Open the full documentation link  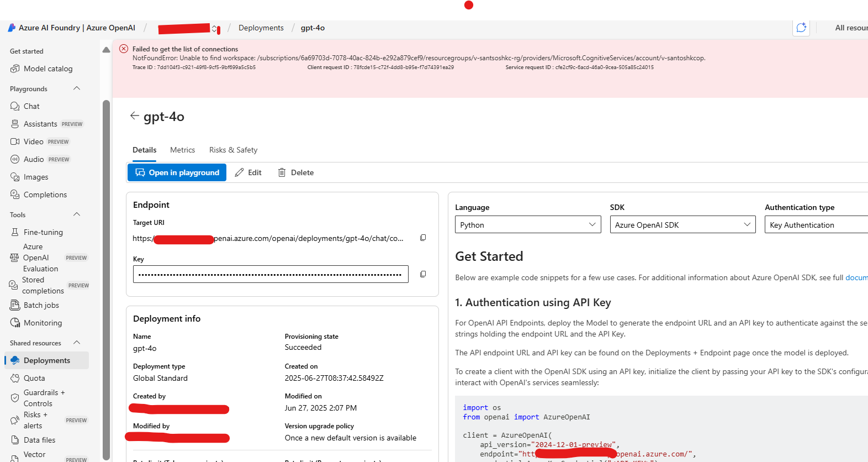(856, 277)
